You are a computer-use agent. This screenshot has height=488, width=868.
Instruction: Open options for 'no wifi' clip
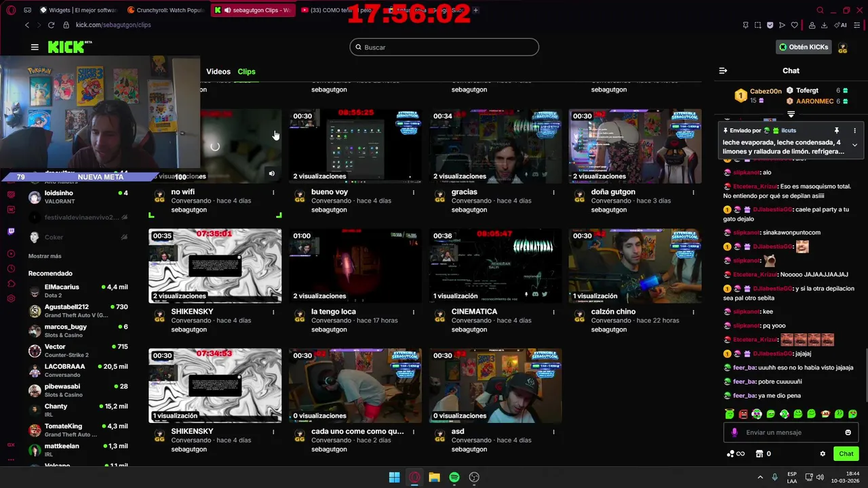click(x=273, y=192)
